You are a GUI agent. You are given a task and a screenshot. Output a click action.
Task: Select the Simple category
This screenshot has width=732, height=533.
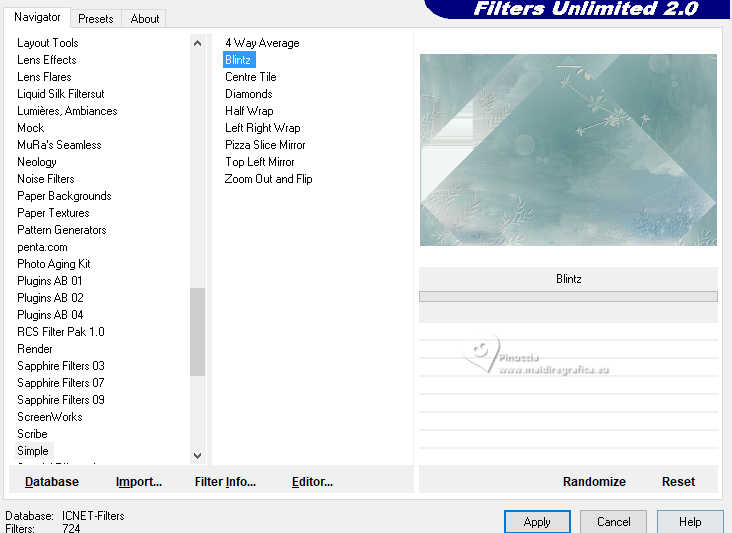[33, 451]
